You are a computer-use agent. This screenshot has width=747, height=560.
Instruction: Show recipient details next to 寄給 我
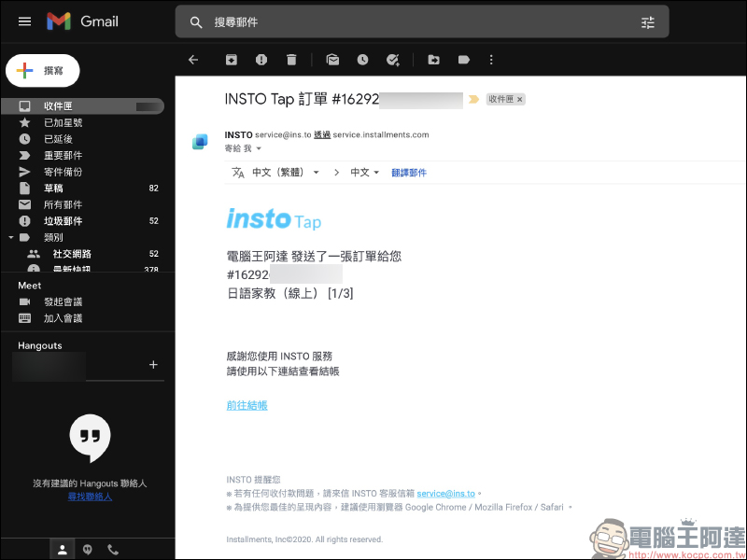pyautogui.click(x=259, y=148)
